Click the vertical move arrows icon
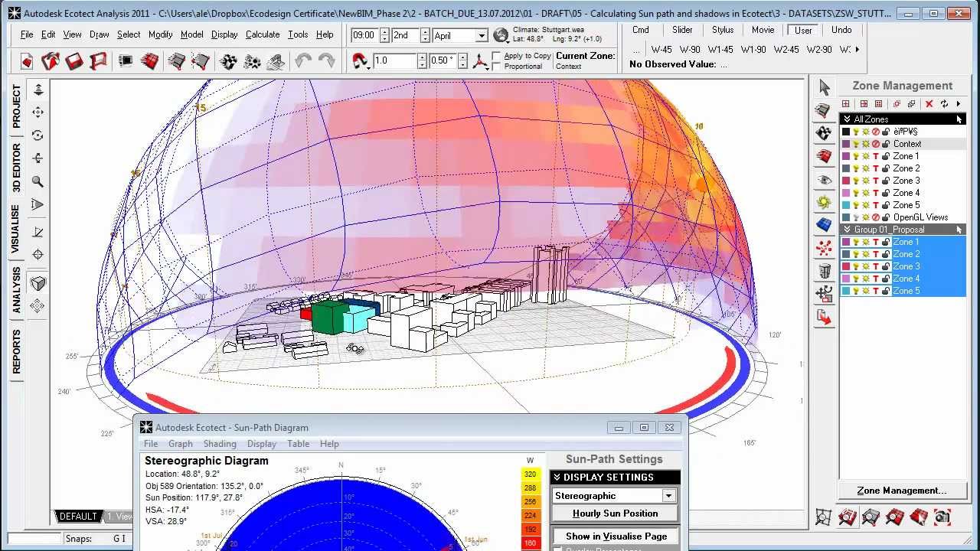This screenshot has width=980, height=551. coord(38,90)
